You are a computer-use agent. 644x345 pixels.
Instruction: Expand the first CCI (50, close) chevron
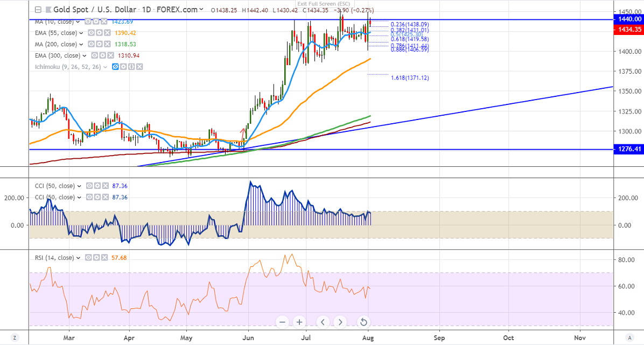click(79, 186)
